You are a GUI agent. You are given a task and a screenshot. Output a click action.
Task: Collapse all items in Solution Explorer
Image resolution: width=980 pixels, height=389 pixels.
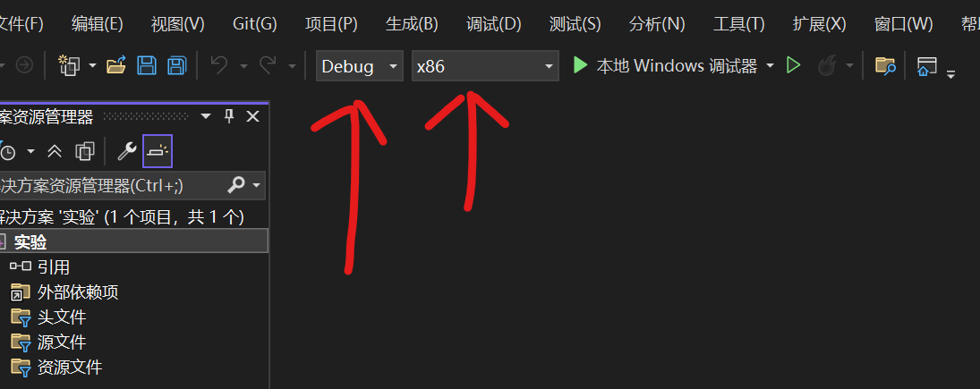coord(55,150)
